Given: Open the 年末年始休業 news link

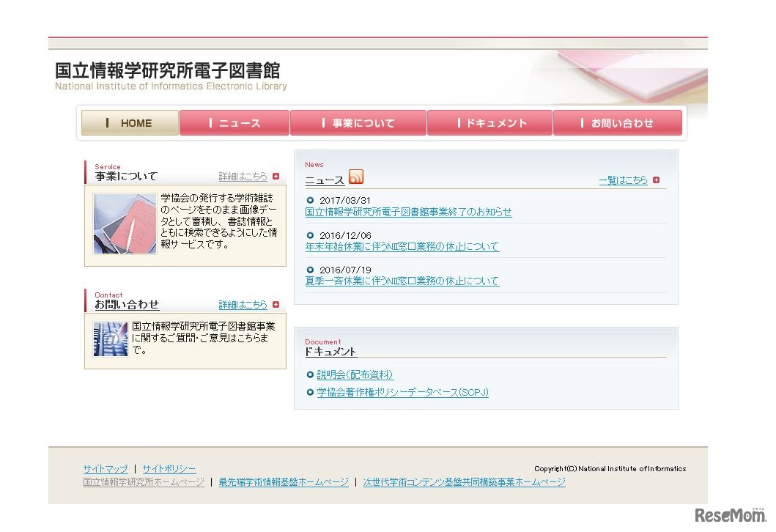Looking at the screenshot, I should (x=402, y=246).
